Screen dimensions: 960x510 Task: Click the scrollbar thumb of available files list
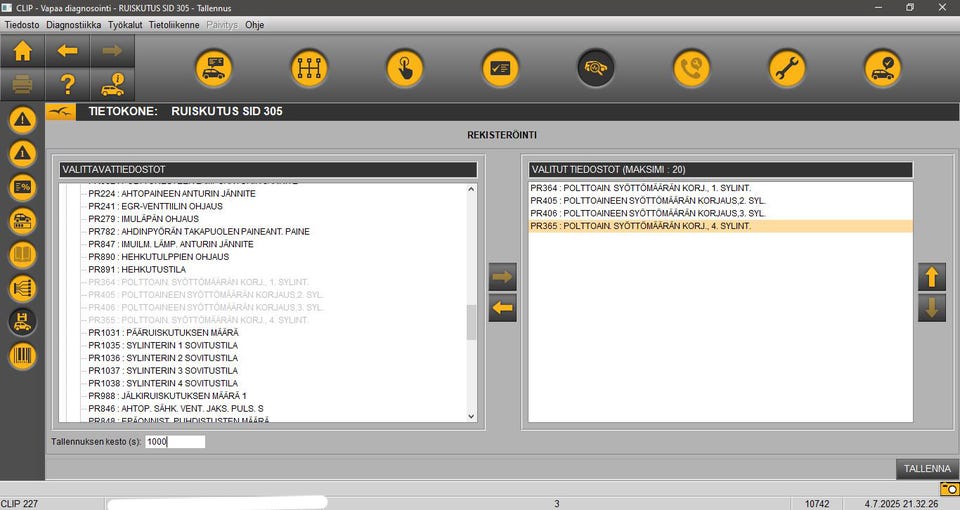pyautogui.click(x=471, y=322)
